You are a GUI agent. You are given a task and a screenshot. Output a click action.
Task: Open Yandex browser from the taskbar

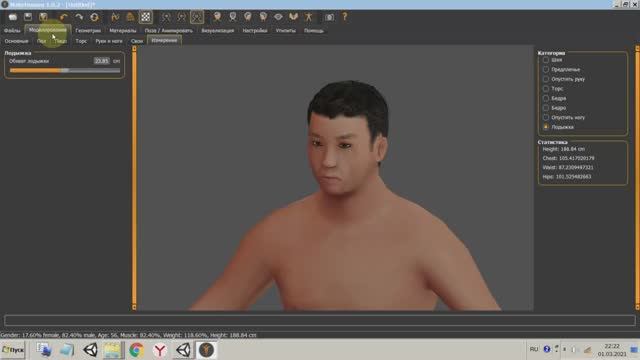(160, 350)
